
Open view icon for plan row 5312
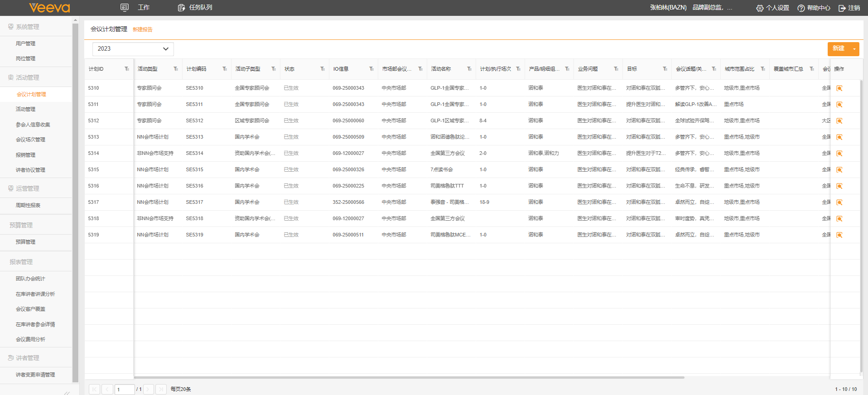[839, 121]
